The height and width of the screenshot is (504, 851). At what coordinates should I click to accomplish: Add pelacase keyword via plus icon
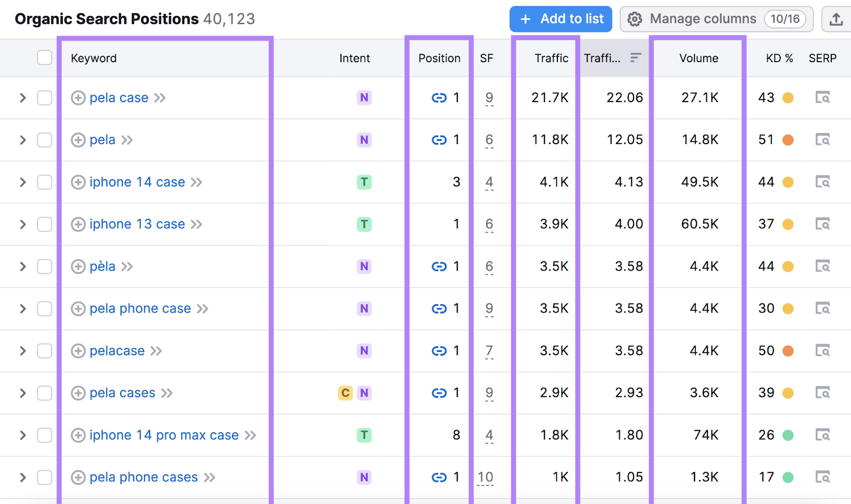click(78, 351)
